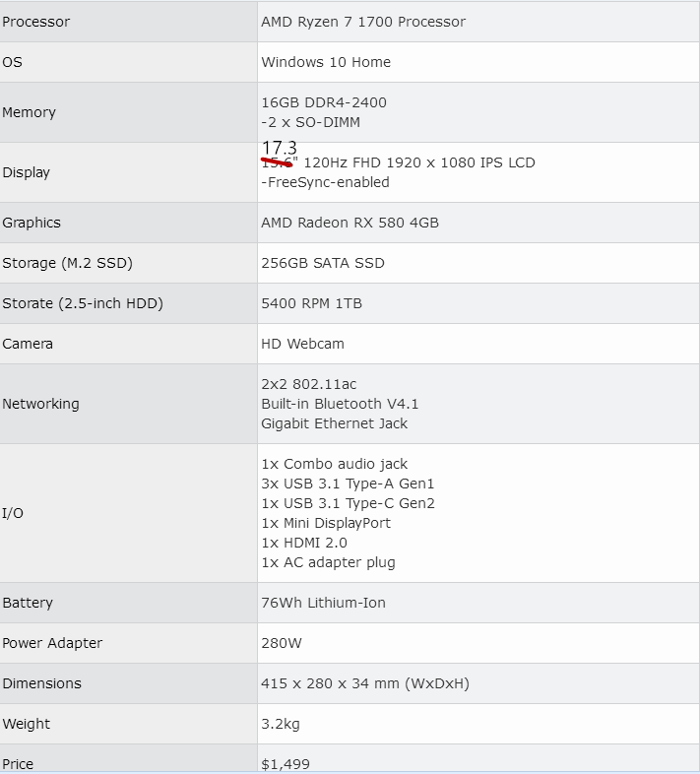
Task: Click the Storage (M.2 SSD) label
Action: 67,263
